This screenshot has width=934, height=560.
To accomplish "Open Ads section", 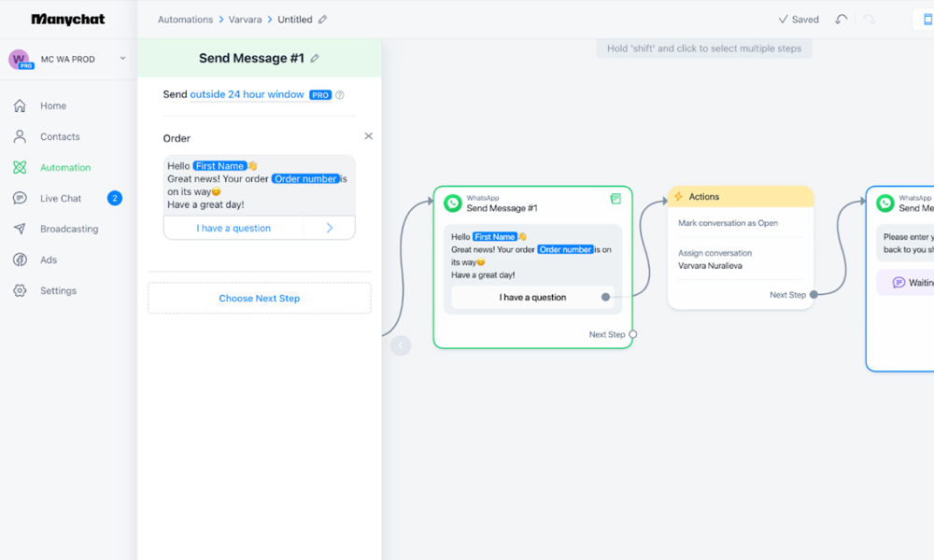I will [x=49, y=259].
